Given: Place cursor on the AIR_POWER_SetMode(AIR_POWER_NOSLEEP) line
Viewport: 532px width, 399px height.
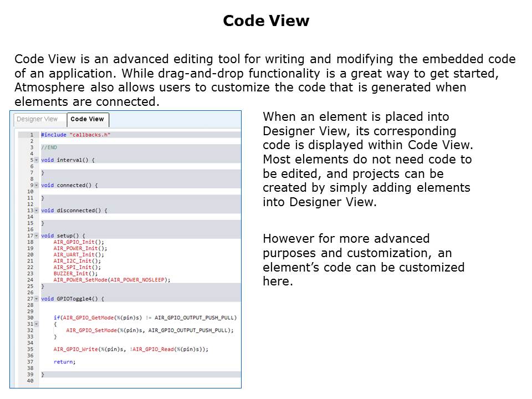Looking at the screenshot, I should pyautogui.click(x=112, y=280).
